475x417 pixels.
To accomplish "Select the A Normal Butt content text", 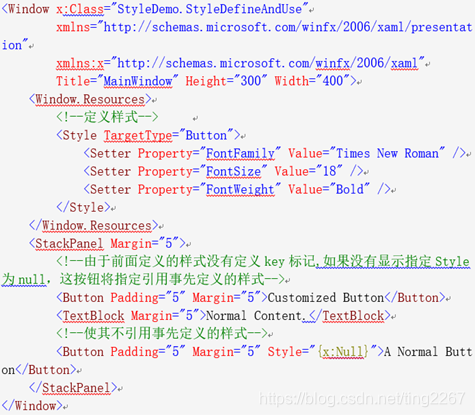I will click(428, 351).
